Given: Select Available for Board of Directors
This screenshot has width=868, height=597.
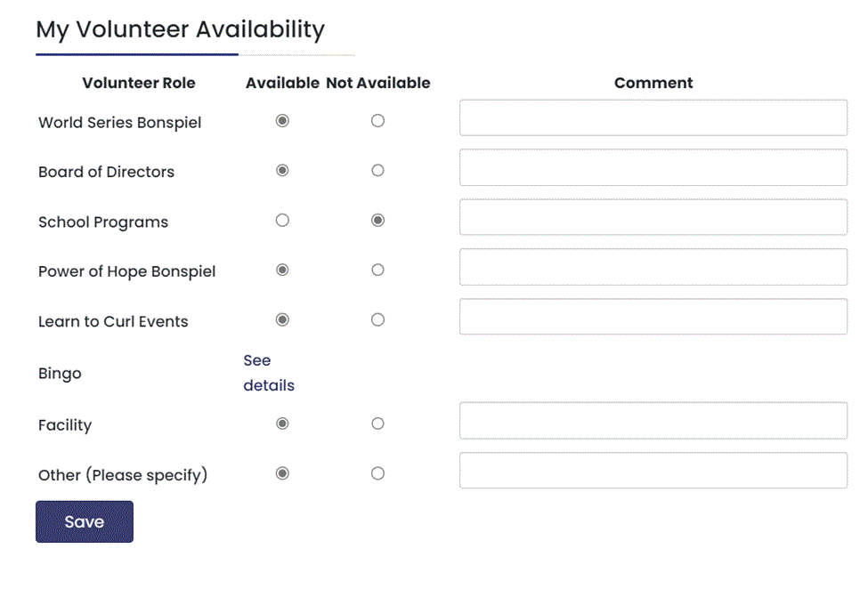Looking at the screenshot, I should [282, 170].
